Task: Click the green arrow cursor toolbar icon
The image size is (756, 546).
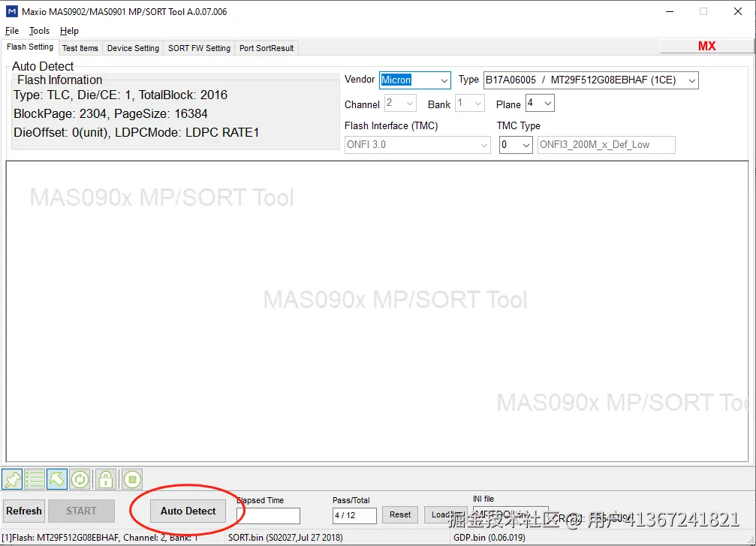Action: (x=57, y=479)
